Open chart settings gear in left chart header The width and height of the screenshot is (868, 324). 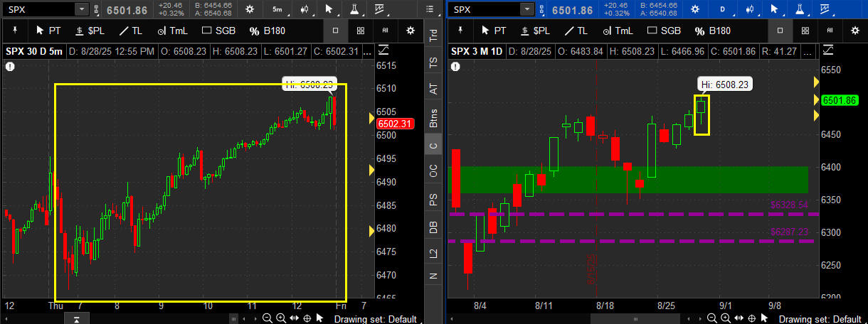(248, 9)
